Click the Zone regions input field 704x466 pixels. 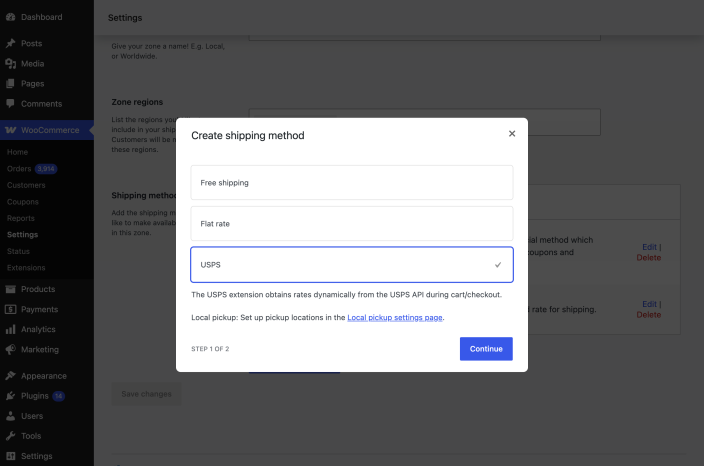point(425,122)
